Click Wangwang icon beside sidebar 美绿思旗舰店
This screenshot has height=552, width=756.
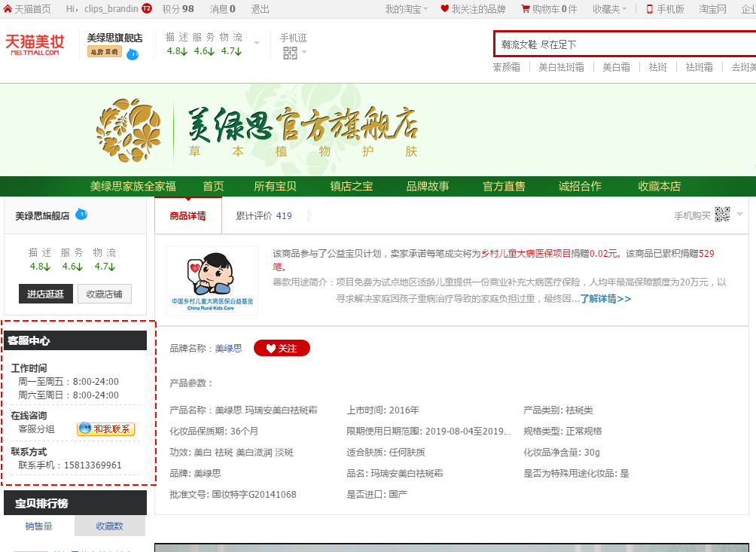pos(81,214)
